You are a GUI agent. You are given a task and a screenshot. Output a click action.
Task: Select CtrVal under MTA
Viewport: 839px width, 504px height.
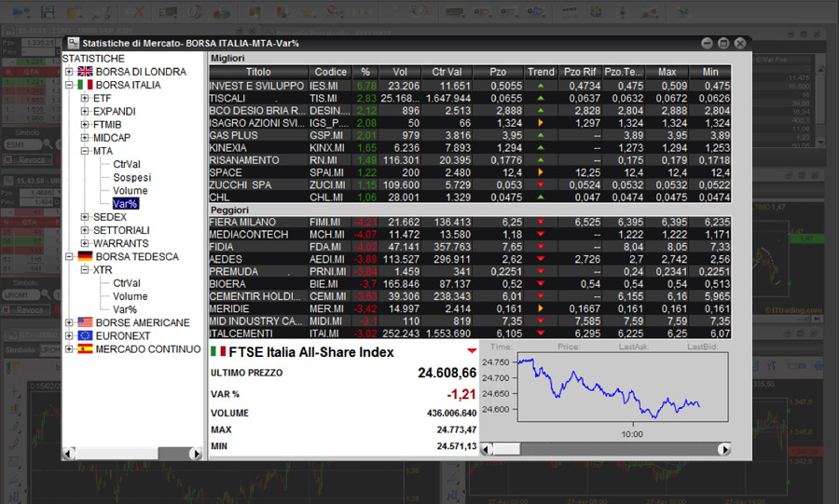tap(127, 164)
